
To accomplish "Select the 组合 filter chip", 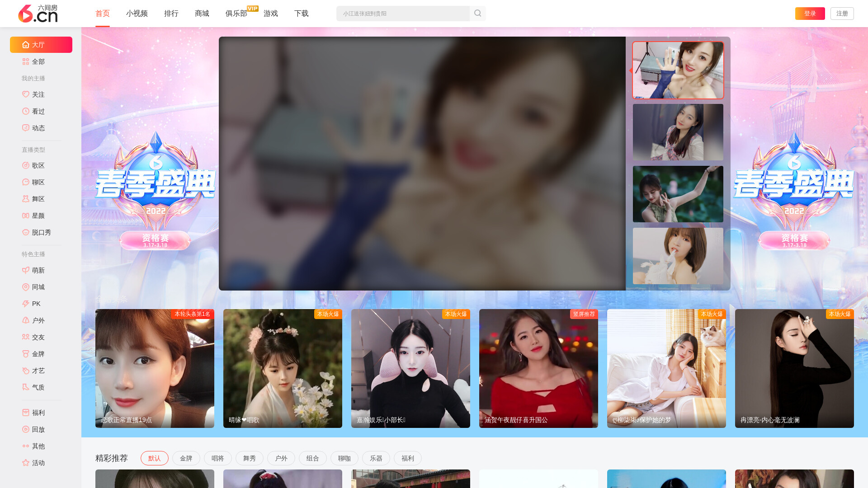I will tap(313, 458).
